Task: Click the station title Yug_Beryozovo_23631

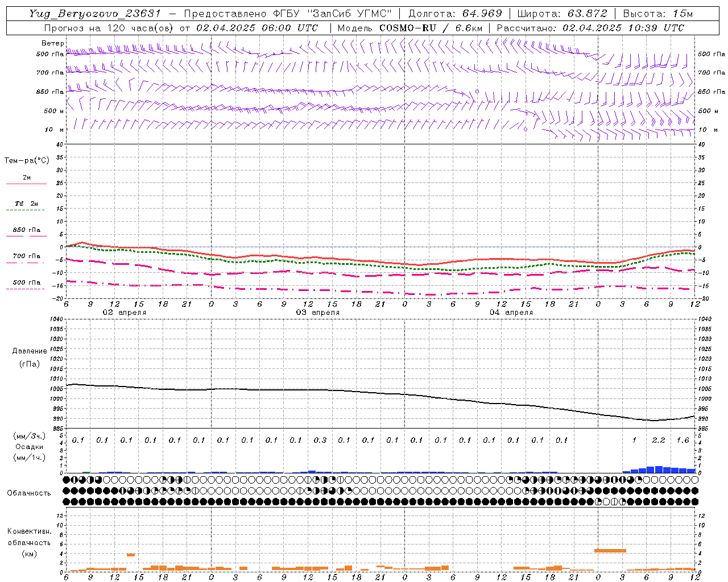Action: tap(96, 14)
